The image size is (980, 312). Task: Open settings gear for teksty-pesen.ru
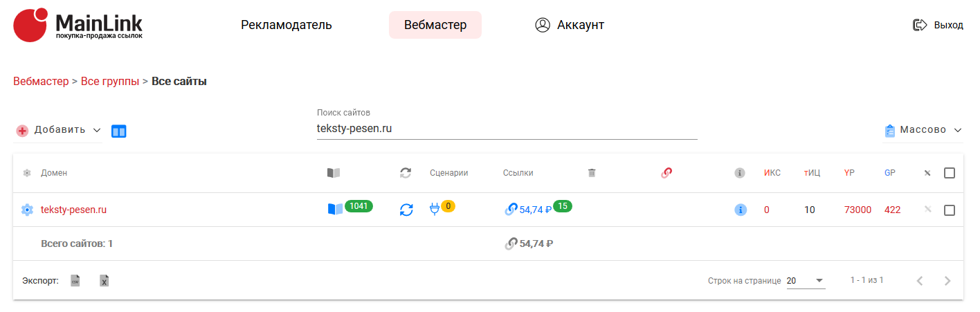point(27,210)
